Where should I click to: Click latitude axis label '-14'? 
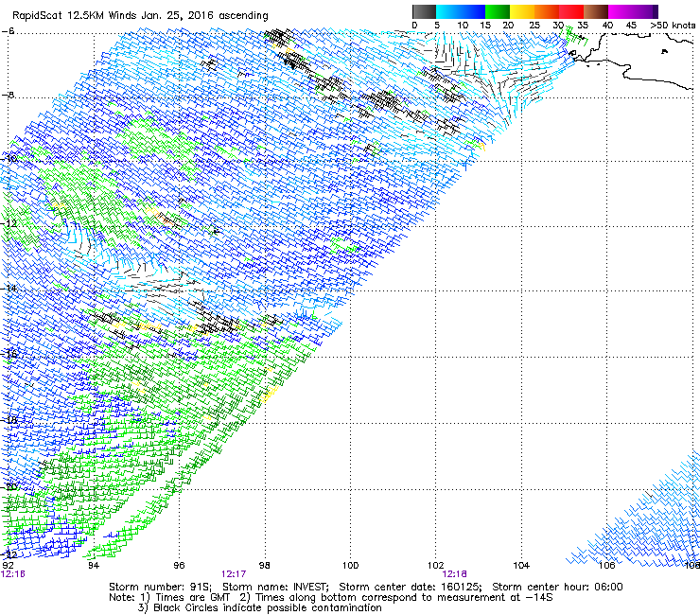click(9, 289)
